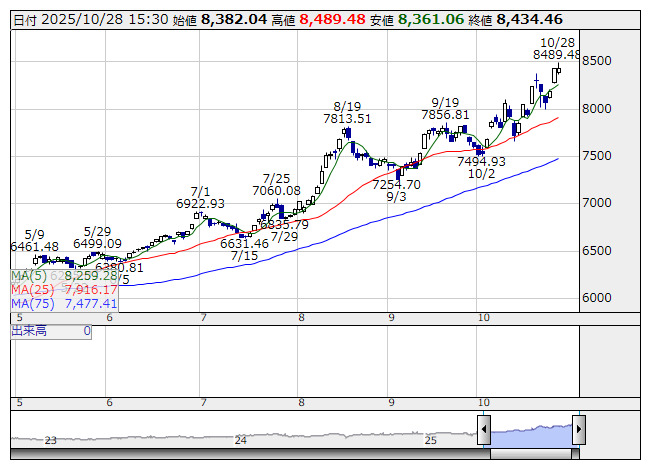This screenshot has height=470, width=653.
Task: Click the 10/28 8489.48 high annotation
Action: [557, 49]
